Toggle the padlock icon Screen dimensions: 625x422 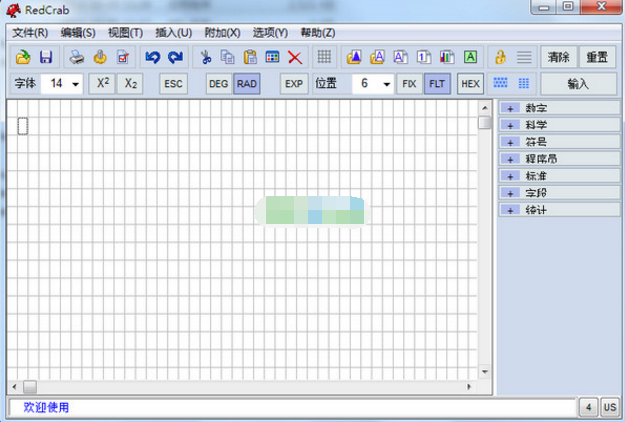pyautogui.click(x=501, y=57)
